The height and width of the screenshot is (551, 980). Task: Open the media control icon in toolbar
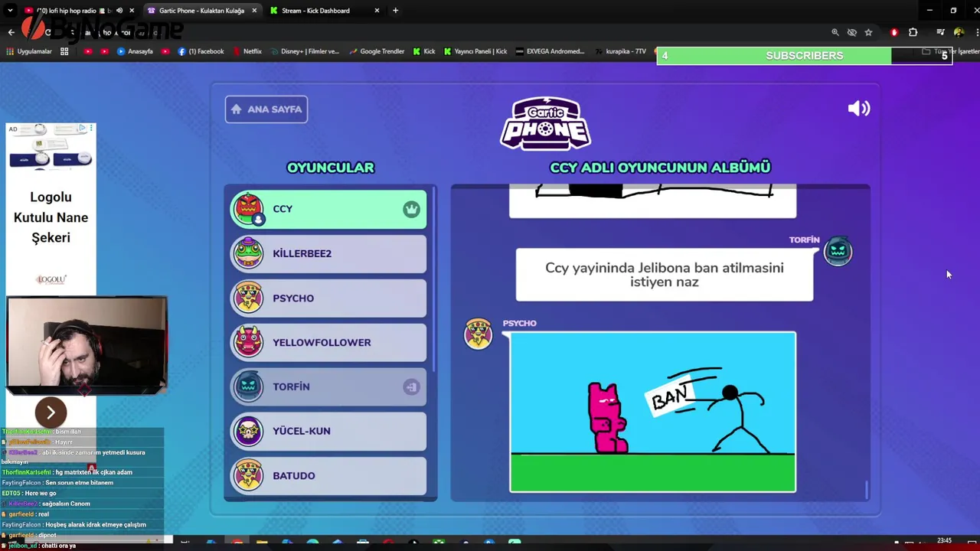tap(940, 32)
